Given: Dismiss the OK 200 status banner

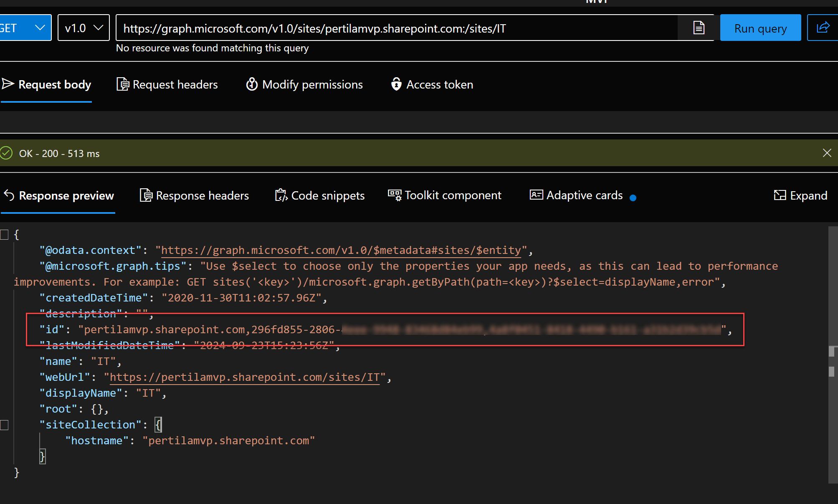Looking at the screenshot, I should point(827,153).
